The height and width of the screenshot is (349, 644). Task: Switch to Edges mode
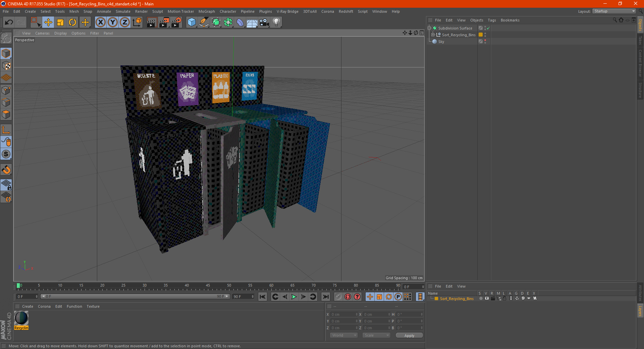pos(6,102)
